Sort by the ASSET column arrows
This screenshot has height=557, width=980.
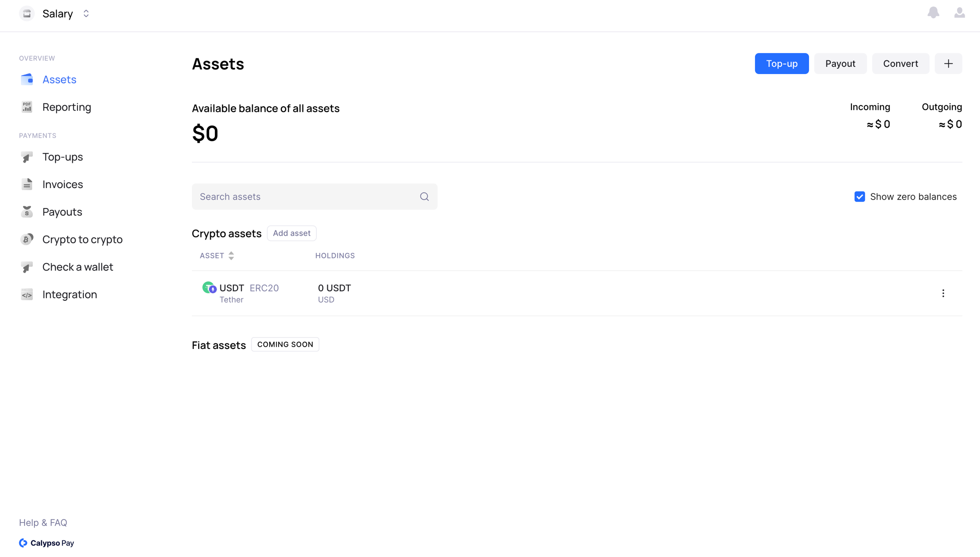point(231,255)
